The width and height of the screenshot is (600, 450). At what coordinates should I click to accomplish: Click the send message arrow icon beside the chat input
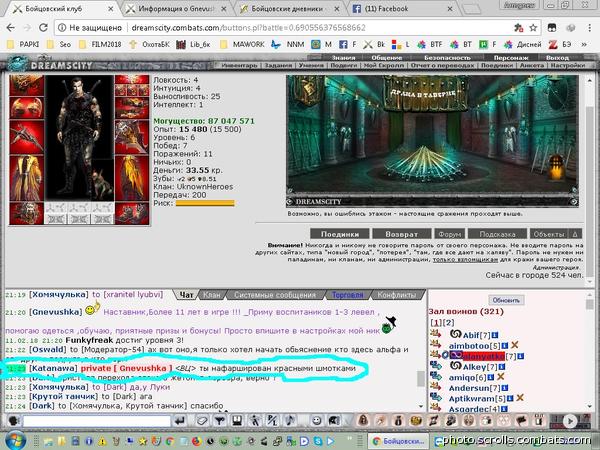click(179, 421)
